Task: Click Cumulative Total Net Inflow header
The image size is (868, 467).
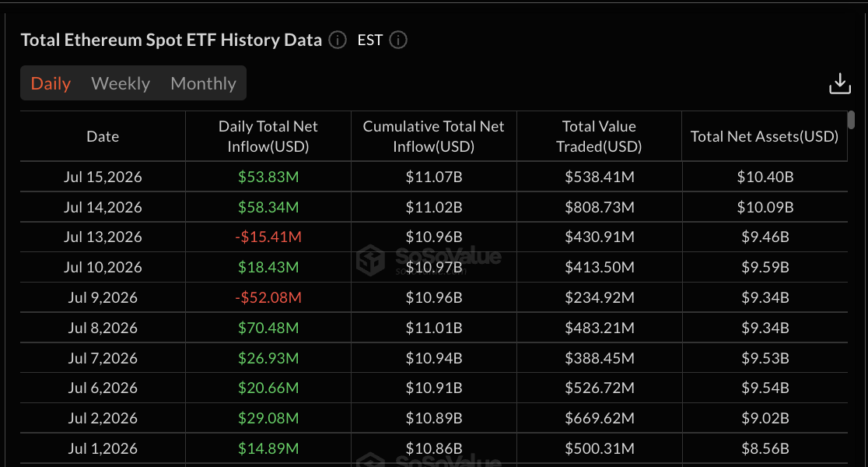Action: click(x=433, y=136)
